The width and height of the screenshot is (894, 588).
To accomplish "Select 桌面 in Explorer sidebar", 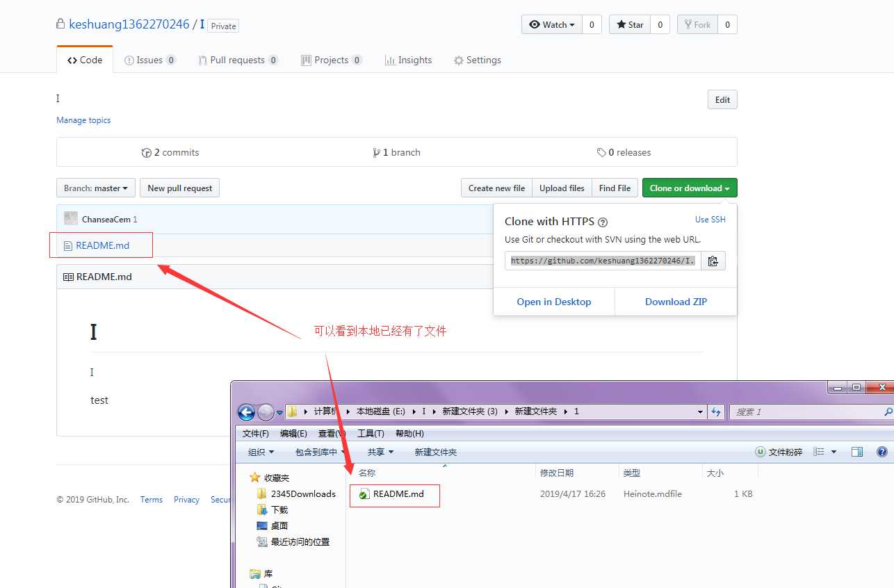I will coord(273,526).
